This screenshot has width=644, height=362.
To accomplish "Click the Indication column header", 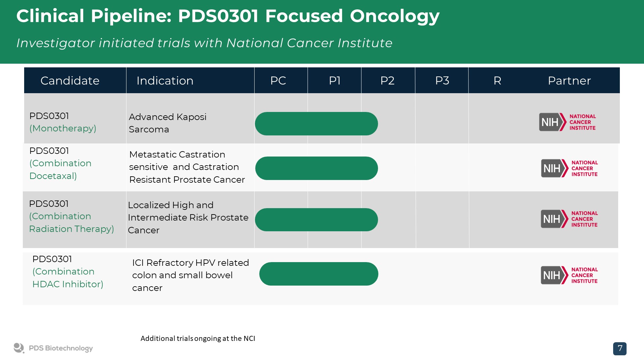I will (165, 81).
